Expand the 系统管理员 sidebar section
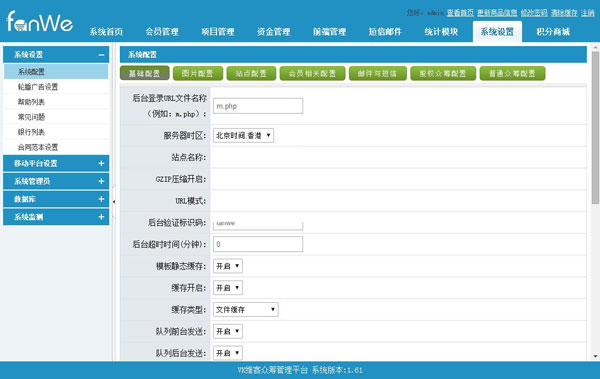Image resolution: width=600 pixels, height=379 pixels. pos(101,181)
